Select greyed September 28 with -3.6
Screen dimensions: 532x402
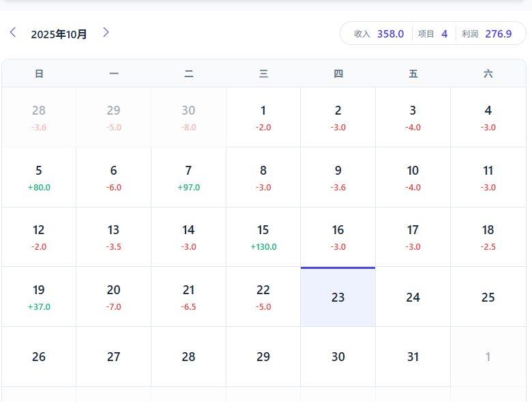pos(39,117)
